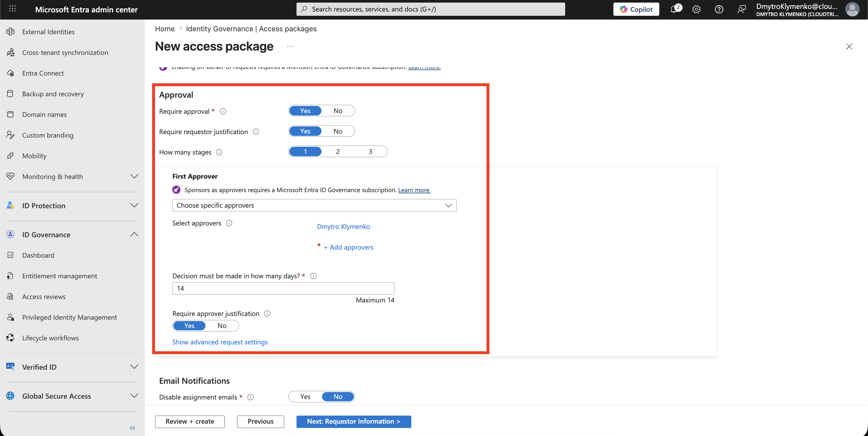The width and height of the screenshot is (868, 436).
Task: Click the Domain names icon
Action: 10,114
